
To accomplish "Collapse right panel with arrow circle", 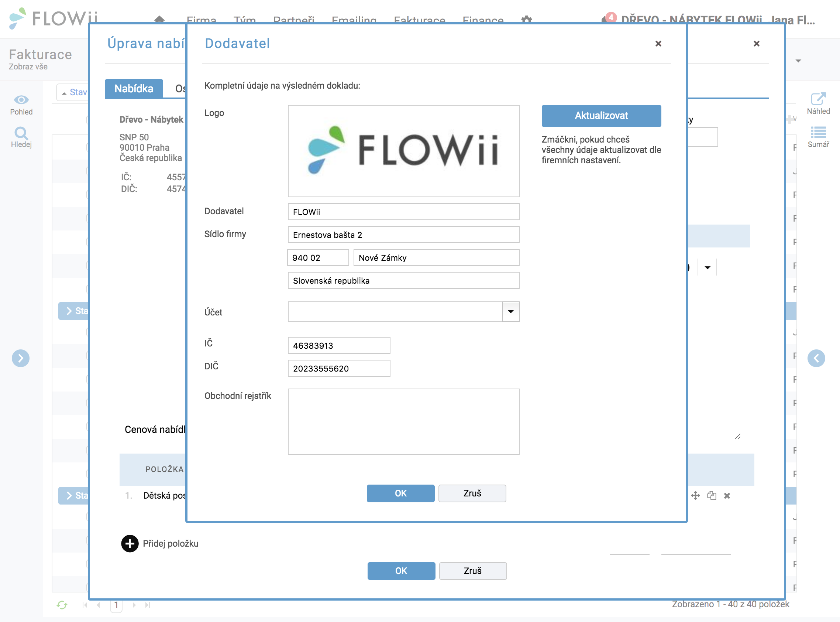I will 816,358.
